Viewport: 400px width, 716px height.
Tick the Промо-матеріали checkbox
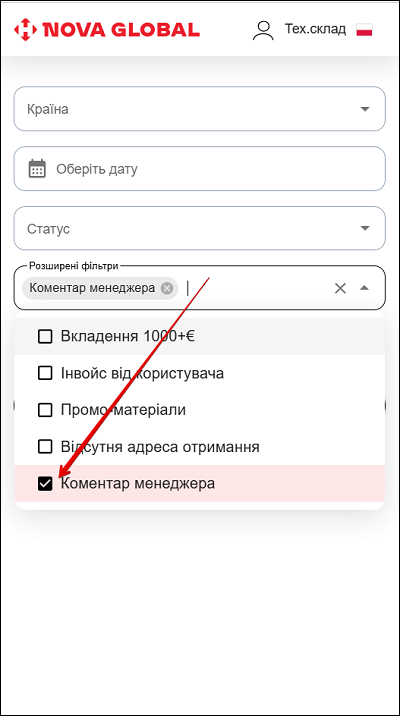pyautogui.click(x=45, y=410)
